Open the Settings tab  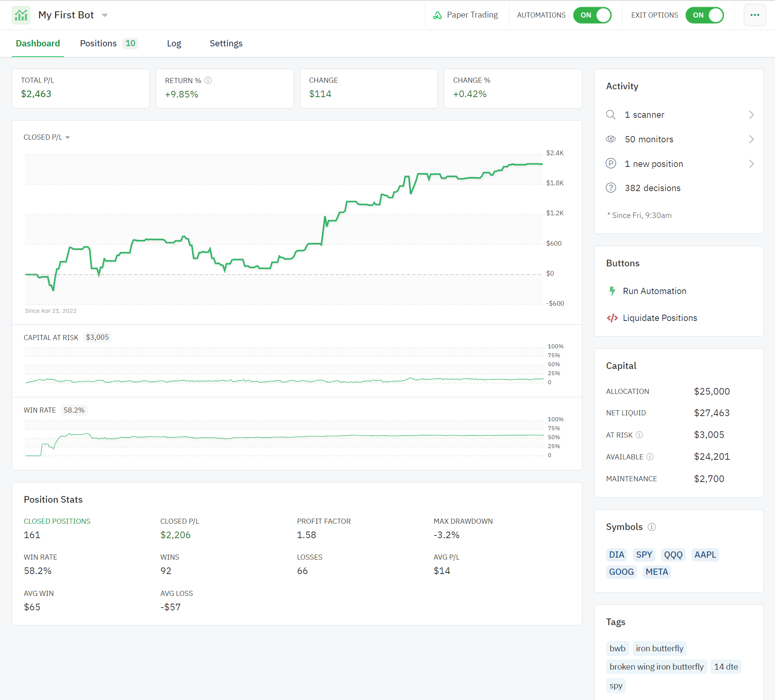coord(226,43)
